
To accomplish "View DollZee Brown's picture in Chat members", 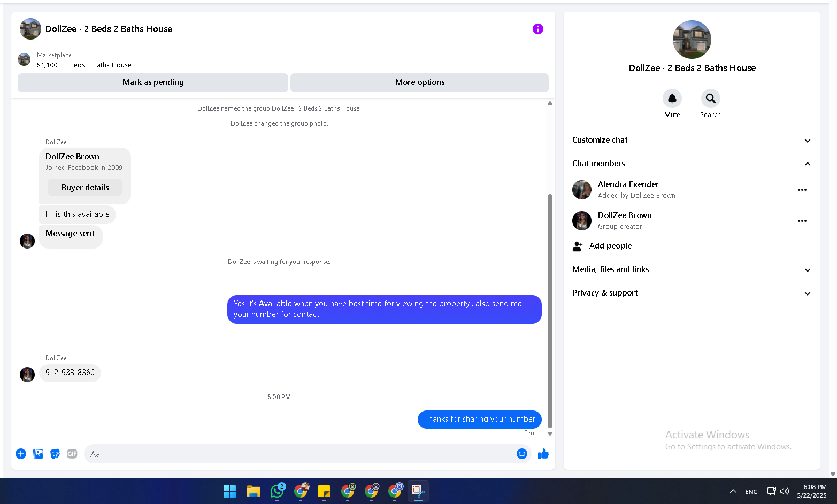I will coord(582,221).
